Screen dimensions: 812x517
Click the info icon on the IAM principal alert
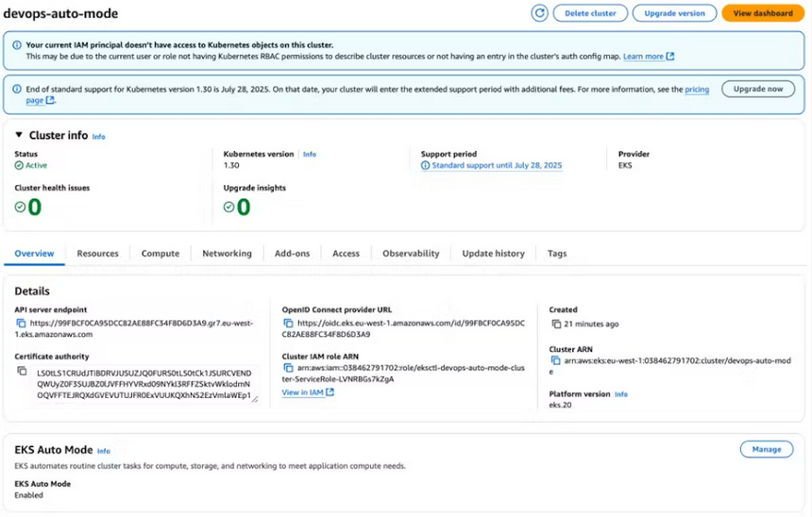tap(17, 45)
